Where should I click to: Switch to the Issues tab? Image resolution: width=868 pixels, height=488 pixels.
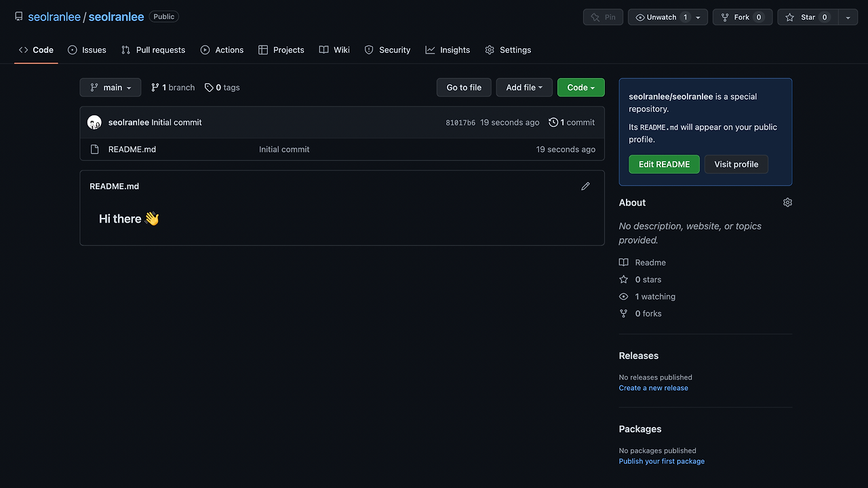point(87,50)
